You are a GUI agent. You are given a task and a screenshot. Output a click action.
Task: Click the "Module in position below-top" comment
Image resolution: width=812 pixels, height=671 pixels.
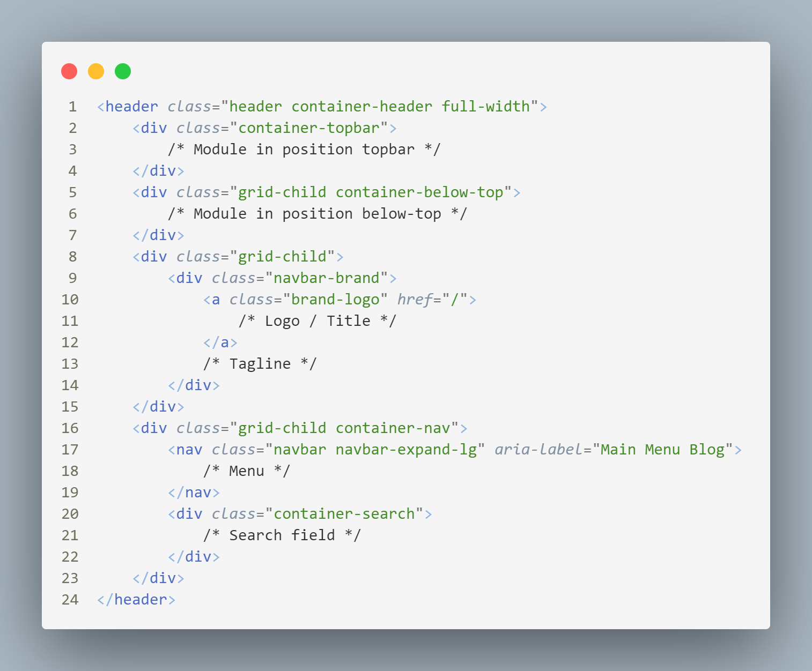pyautogui.click(x=318, y=214)
